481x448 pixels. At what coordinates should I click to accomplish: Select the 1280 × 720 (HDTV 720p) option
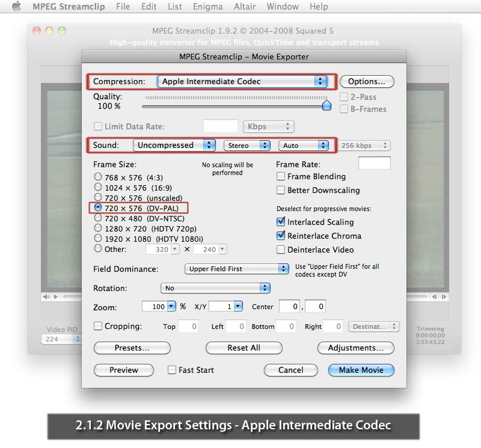[x=98, y=228]
